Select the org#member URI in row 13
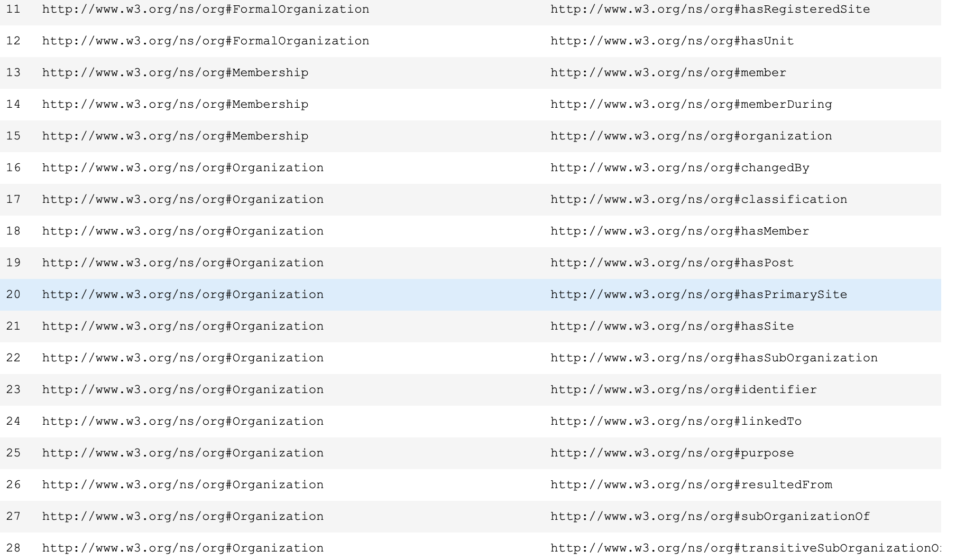The image size is (956, 560). tap(668, 73)
